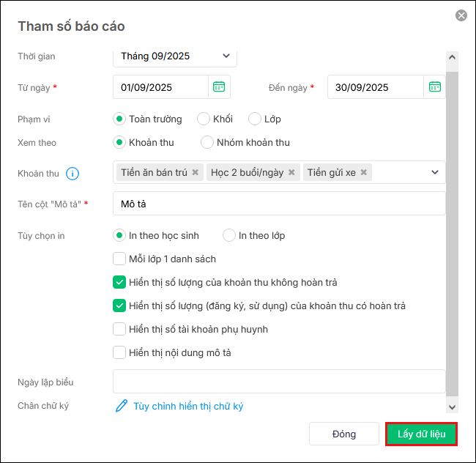Open the Từ ngày calendar picker
Image resolution: width=476 pixels, height=463 pixels.
pyautogui.click(x=219, y=87)
